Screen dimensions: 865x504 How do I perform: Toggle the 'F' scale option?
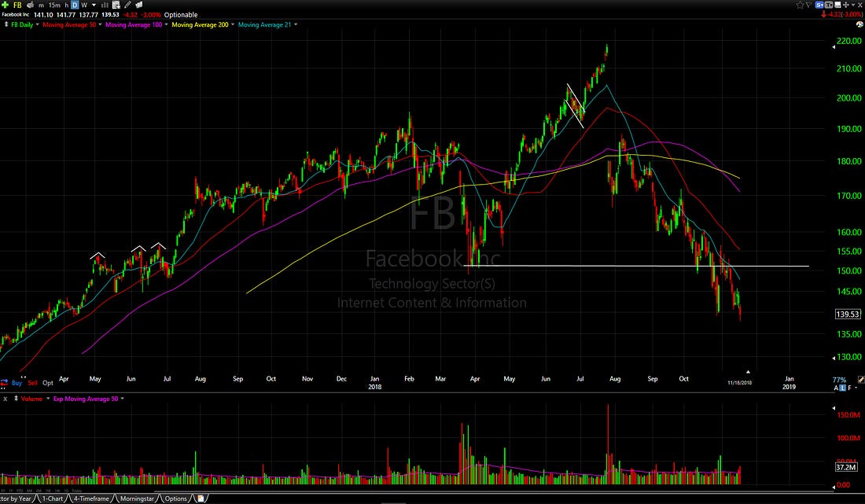coord(849,388)
